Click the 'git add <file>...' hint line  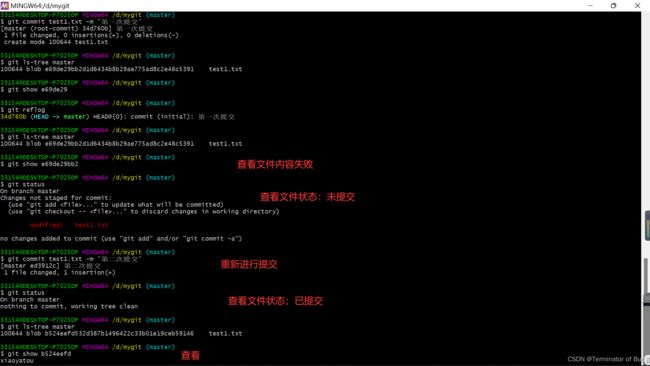tap(116, 205)
